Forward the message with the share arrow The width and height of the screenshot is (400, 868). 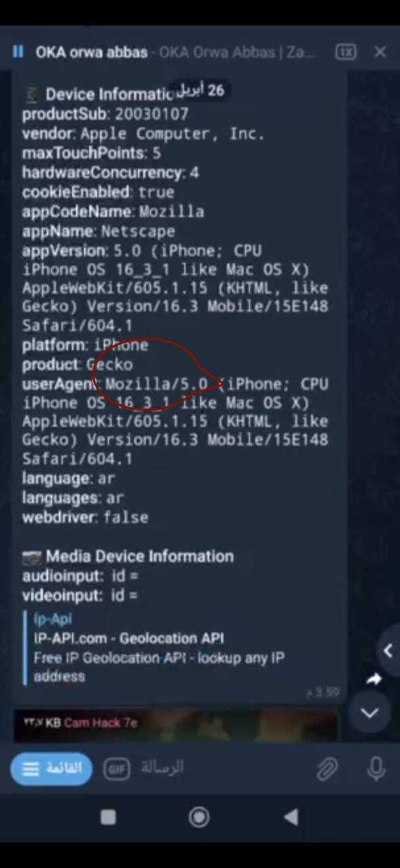pyautogui.click(x=374, y=679)
